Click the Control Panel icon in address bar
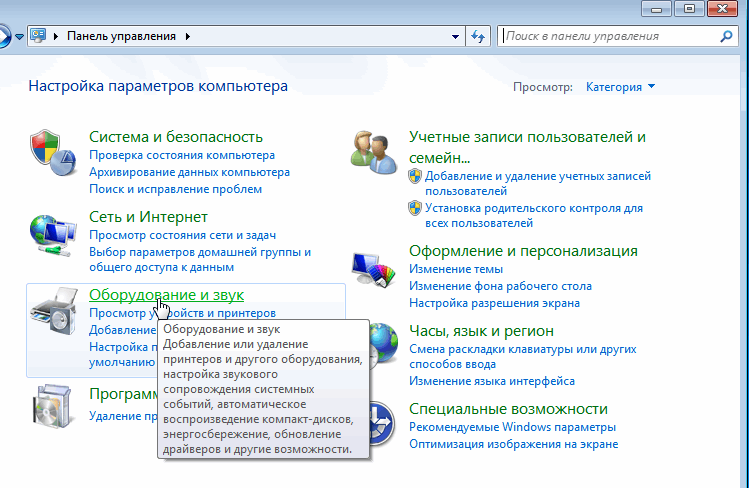This screenshot has width=749, height=488. click(x=38, y=36)
